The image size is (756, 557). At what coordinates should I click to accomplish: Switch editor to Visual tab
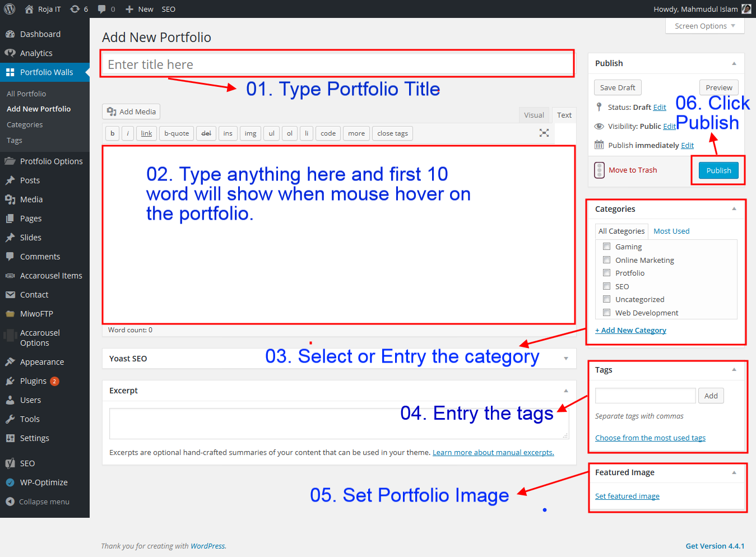534,115
